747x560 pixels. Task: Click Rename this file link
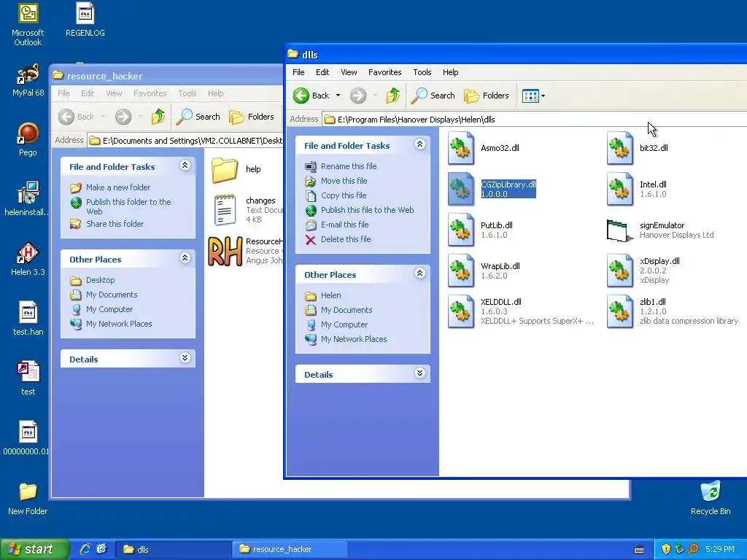tap(348, 166)
